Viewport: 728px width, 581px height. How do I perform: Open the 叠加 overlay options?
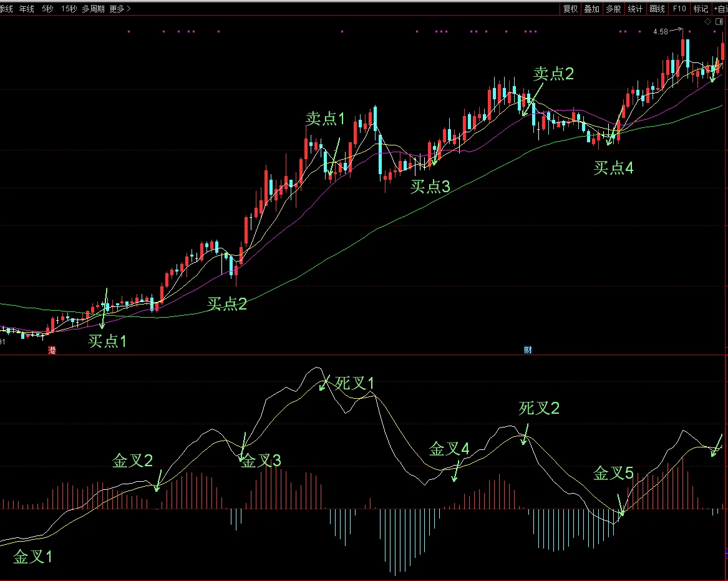(592, 9)
